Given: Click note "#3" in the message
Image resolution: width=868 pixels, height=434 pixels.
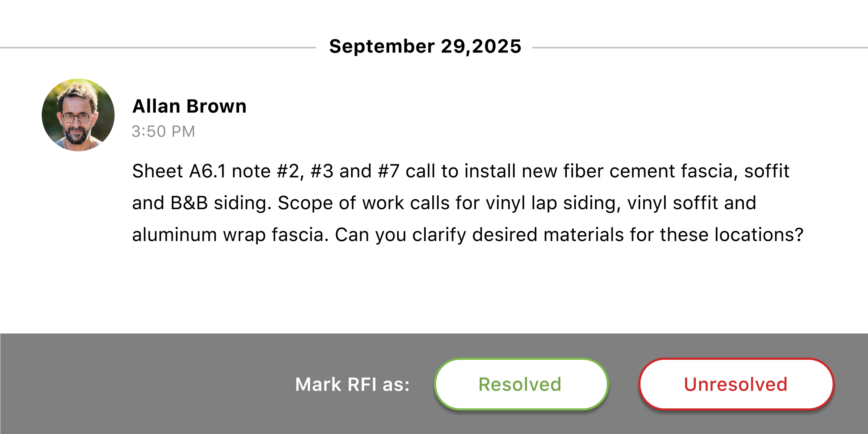Looking at the screenshot, I should coord(322,171).
